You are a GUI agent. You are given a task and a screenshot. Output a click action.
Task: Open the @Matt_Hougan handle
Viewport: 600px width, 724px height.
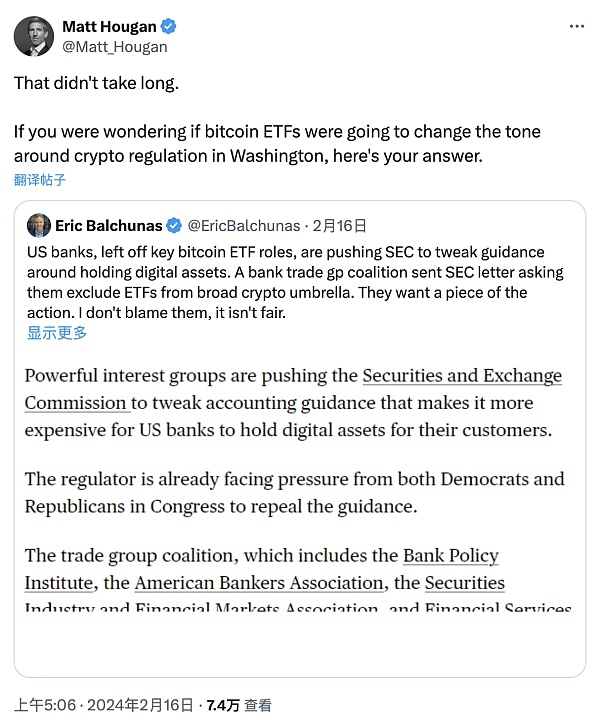[115, 46]
